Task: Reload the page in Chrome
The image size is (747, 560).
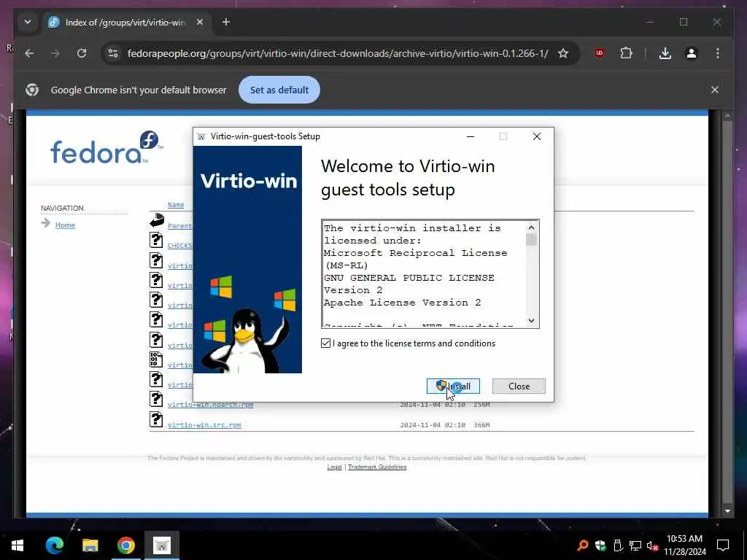Action: [82, 53]
